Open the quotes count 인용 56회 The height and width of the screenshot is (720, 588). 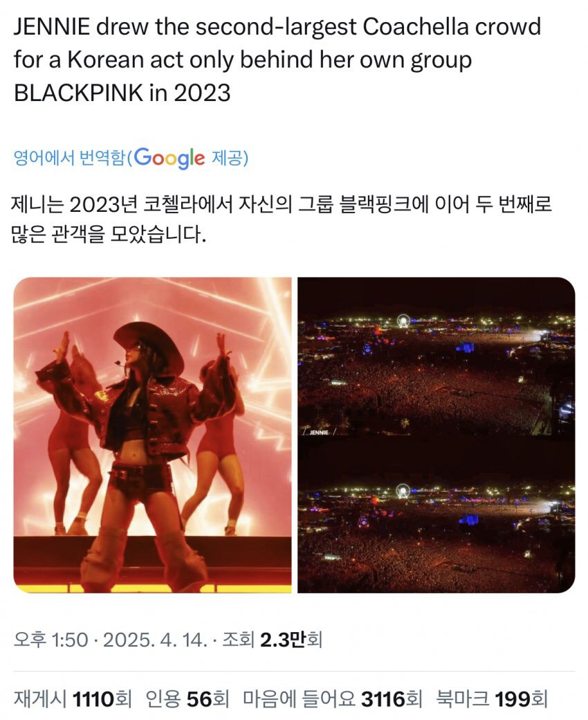tap(187, 699)
